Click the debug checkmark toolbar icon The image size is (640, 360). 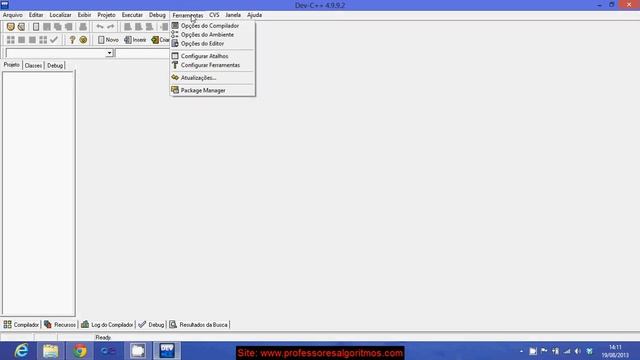coord(54,40)
